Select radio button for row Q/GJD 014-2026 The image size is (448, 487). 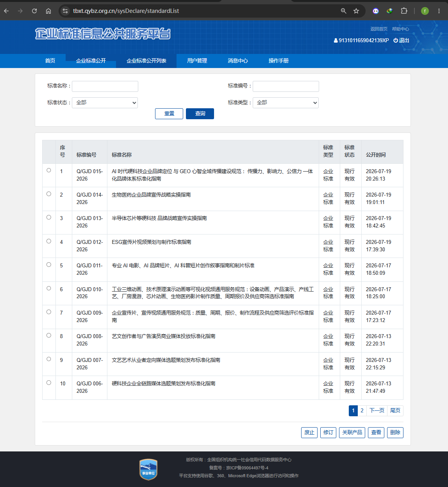point(49,194)
